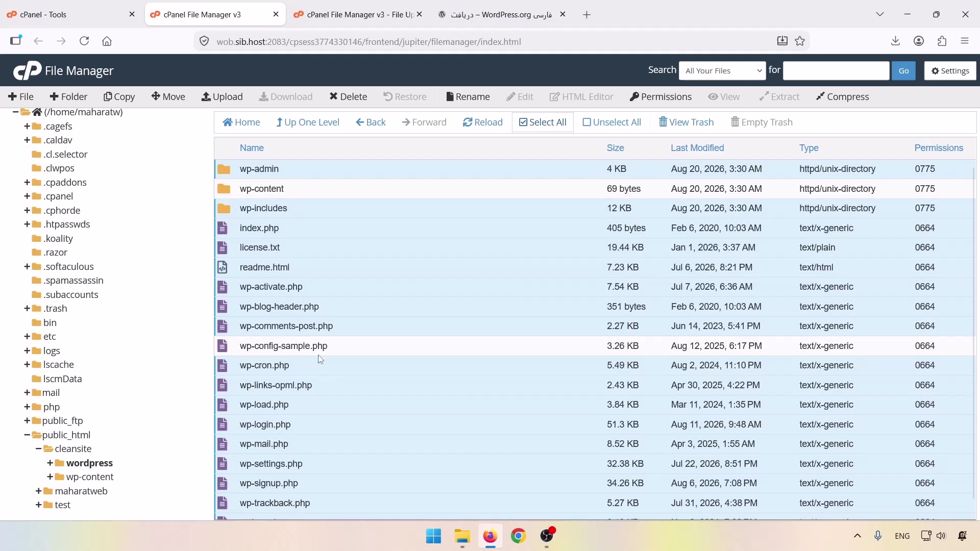Click the Go search button

903,71
